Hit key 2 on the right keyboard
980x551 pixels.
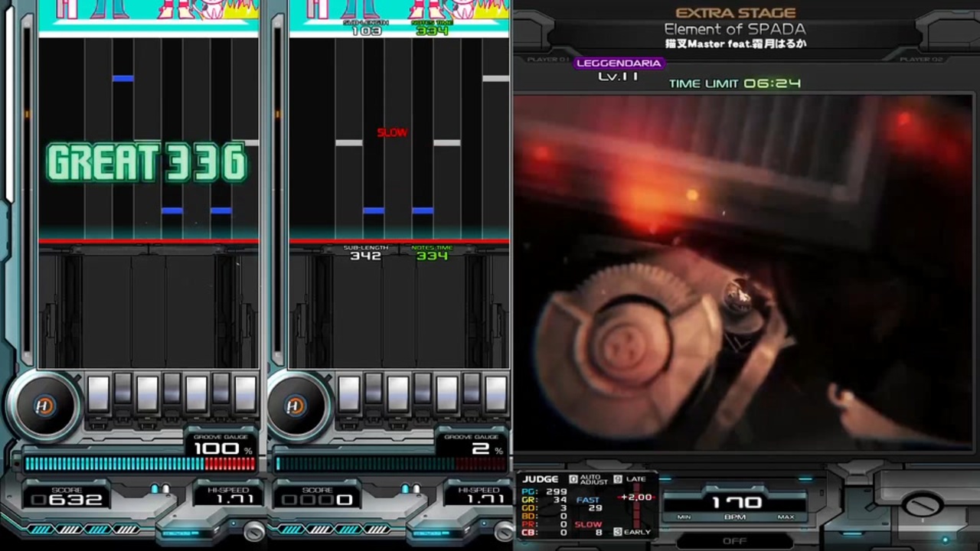pyautogui.click(x=374, y=389)
